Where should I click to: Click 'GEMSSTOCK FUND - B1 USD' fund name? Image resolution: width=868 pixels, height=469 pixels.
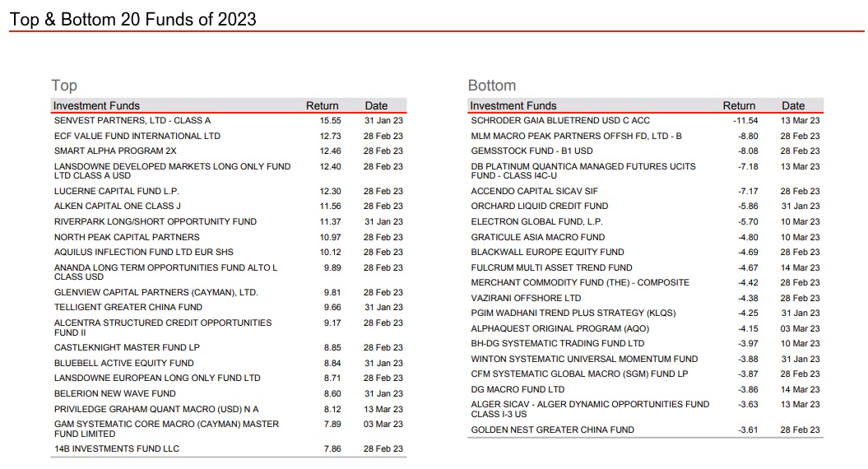[532, 151]
